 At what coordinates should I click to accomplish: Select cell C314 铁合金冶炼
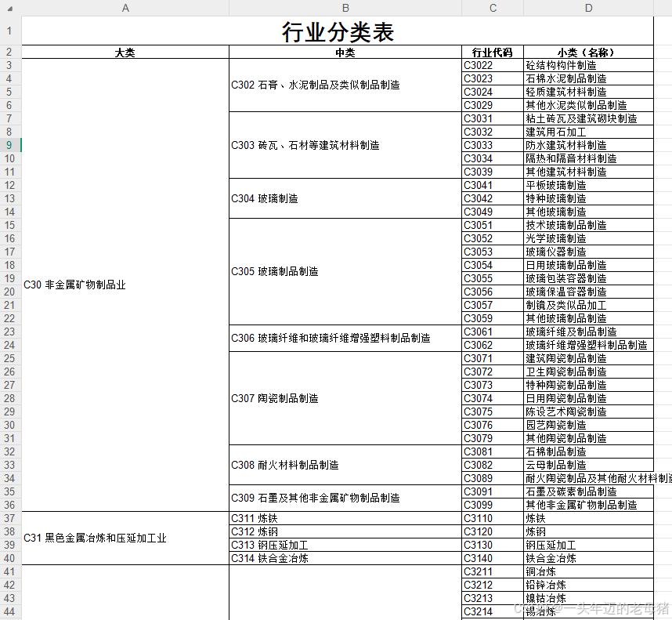pos(345,558)
